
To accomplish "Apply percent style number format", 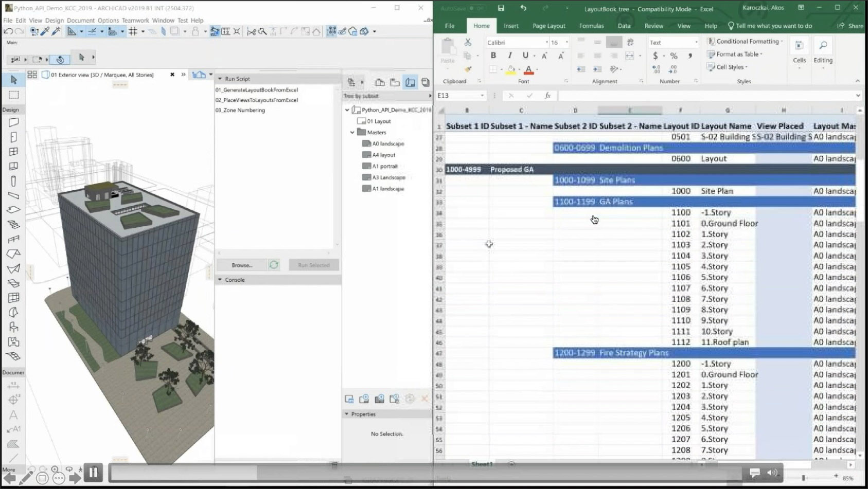I will pyautogui.click(x=674, y=56).
